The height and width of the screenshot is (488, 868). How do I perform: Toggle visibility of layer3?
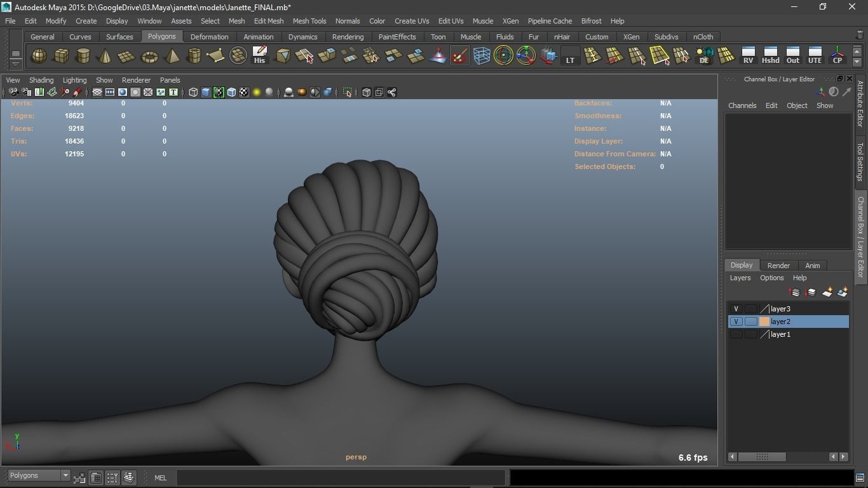pos(736,309)
